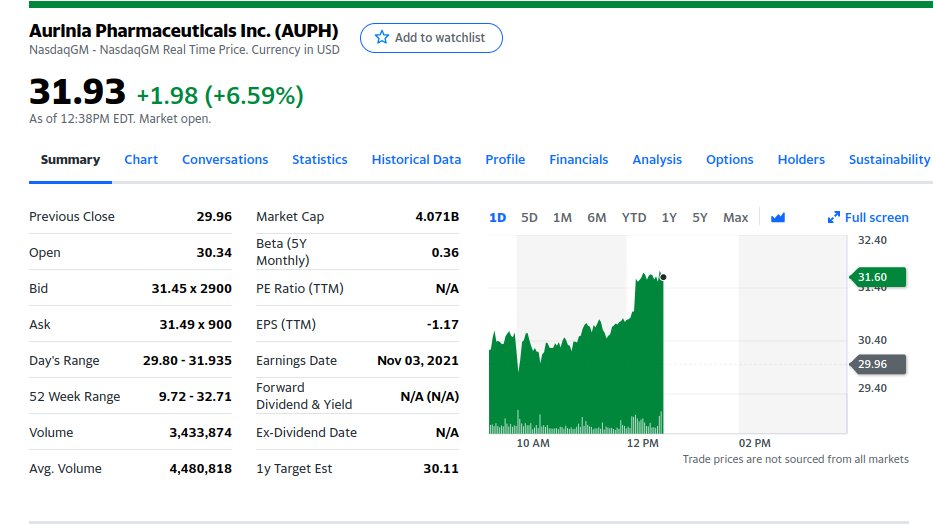
Task: Click the Avg. Volume value 4,480,818
Action: (201, 469)
